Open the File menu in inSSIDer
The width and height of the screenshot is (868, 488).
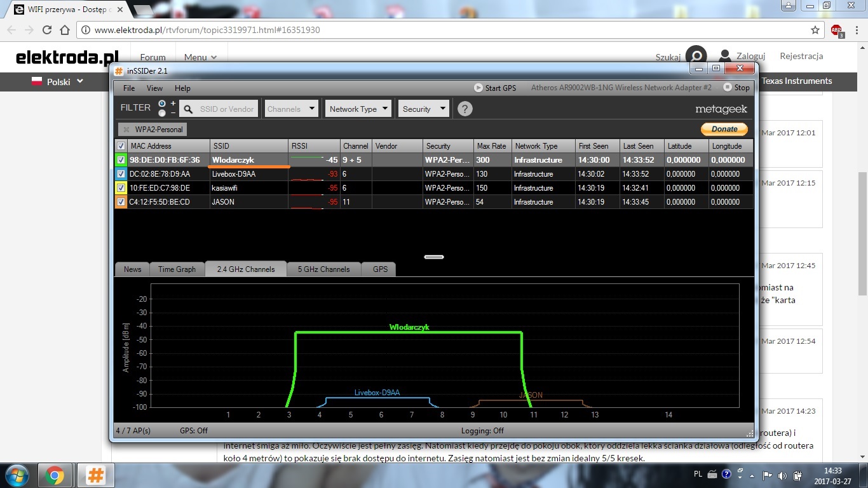(x=129, y=88)
